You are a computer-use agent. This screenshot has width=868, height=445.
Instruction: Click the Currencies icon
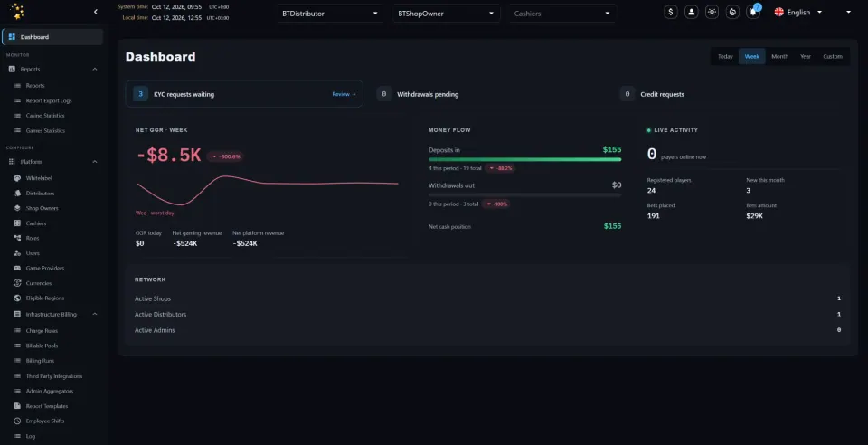coord(17,283)
